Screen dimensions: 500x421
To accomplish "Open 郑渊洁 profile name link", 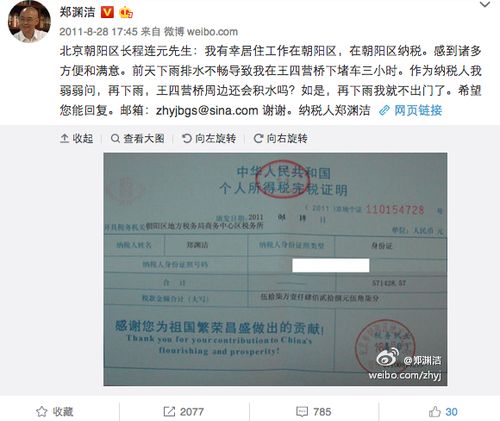I will (x=77, y=12).
